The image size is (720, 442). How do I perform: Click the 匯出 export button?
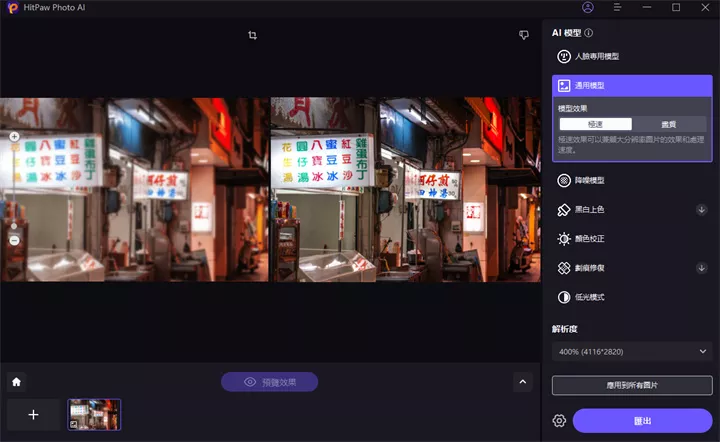click(x=642, y=420)
